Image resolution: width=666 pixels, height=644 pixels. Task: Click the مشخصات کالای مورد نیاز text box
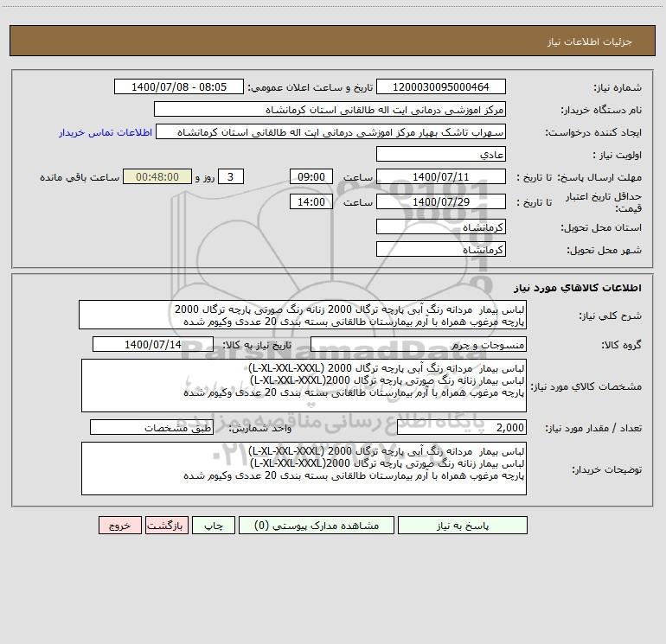coord(304,386)
